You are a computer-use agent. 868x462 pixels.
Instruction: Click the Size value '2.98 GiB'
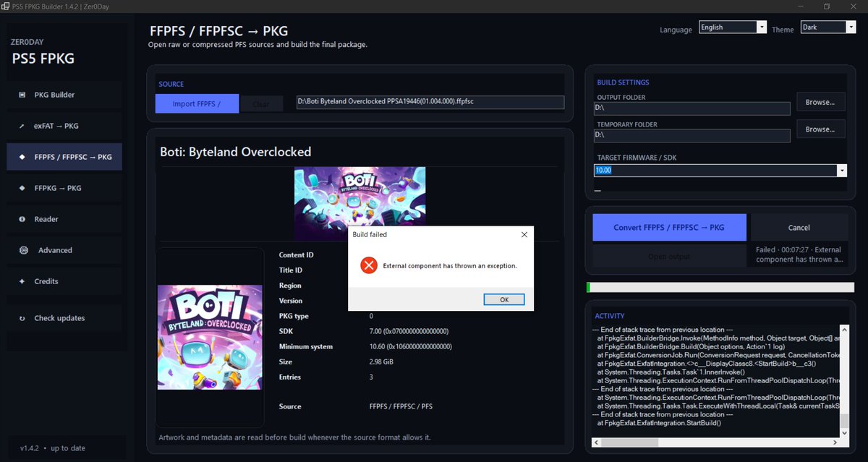[x=383, y=362]
